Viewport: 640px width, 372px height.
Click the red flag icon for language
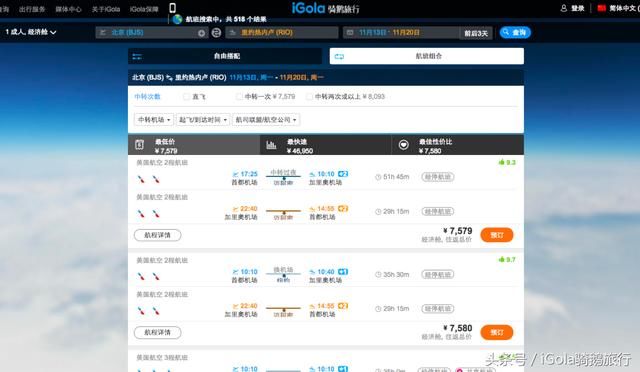tap(601, 8)
